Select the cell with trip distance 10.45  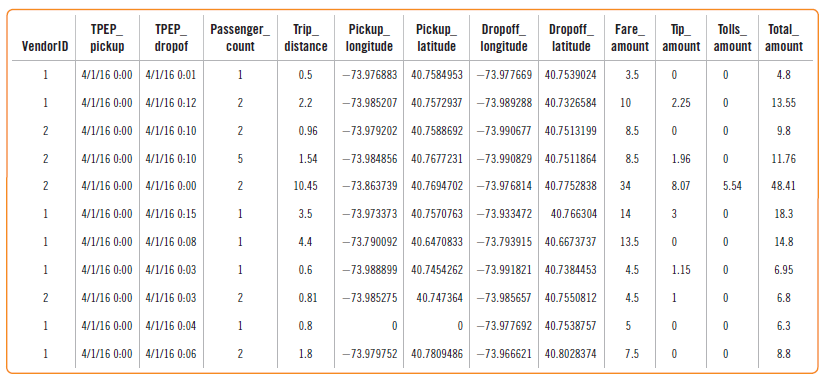[x=305, y=186]
